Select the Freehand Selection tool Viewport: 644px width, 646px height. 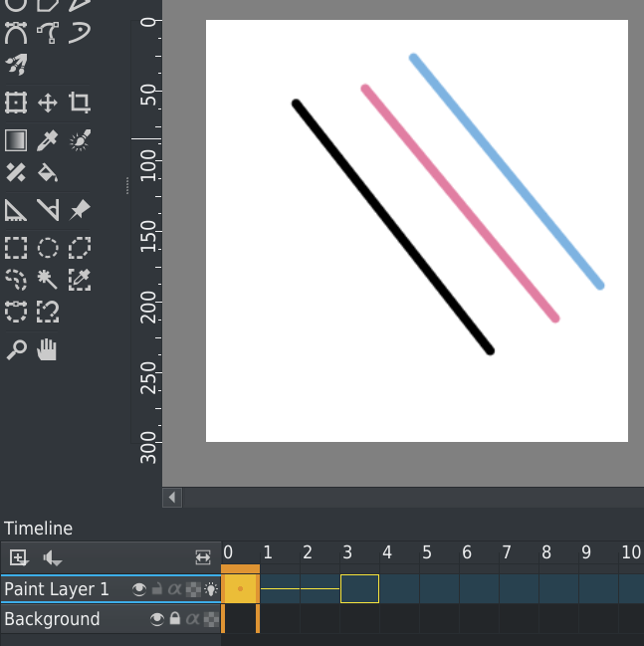click(16, 280)
